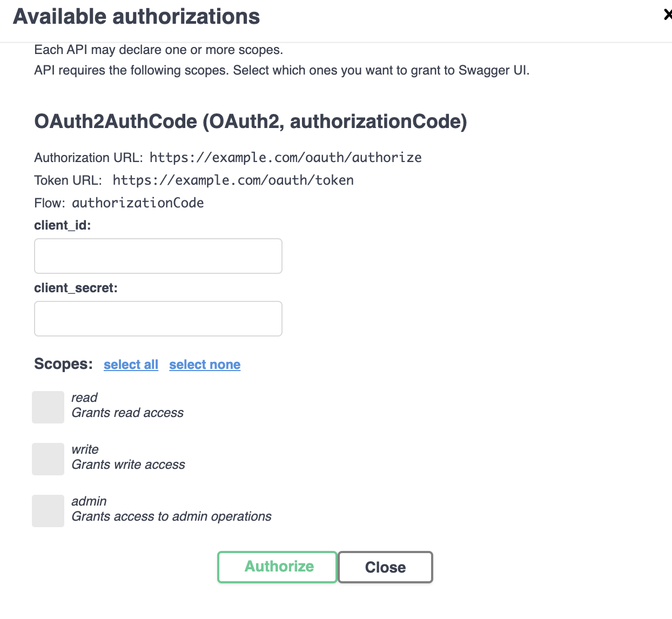Click the OAuth2AuthCode section heading
The width and height of the screenshot is (672, 619).
pos(251,122)
